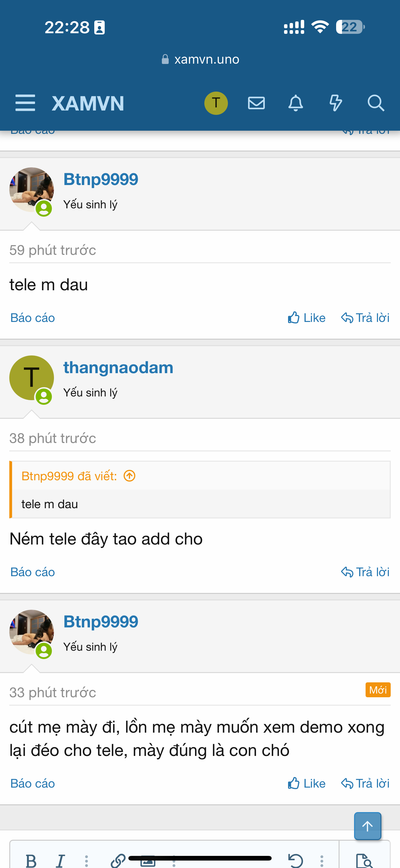Image resolution: width=400 pixels, height=868 pixels.
Task: Expand more options after the undo icon
Action: (x=322, y=860)
